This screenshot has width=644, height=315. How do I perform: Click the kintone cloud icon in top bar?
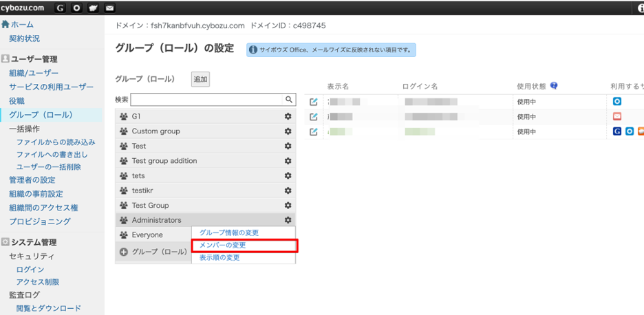(x=93, y=8)
